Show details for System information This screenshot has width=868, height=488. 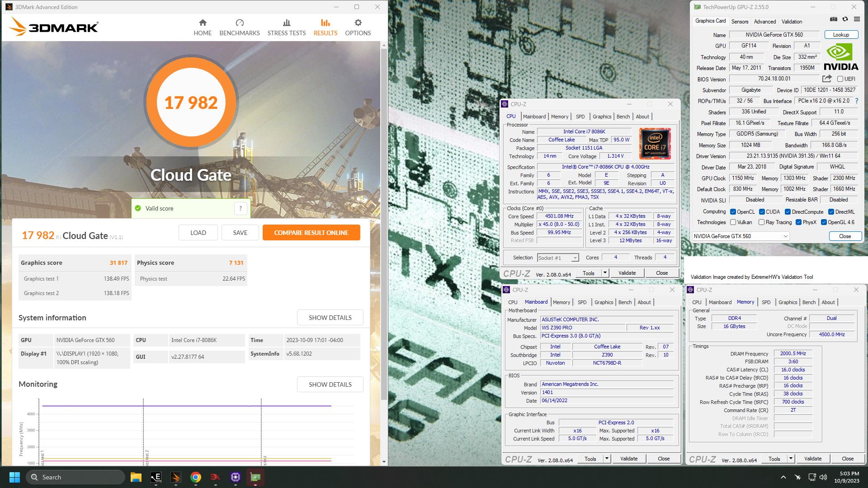click(x=330, y=318)
